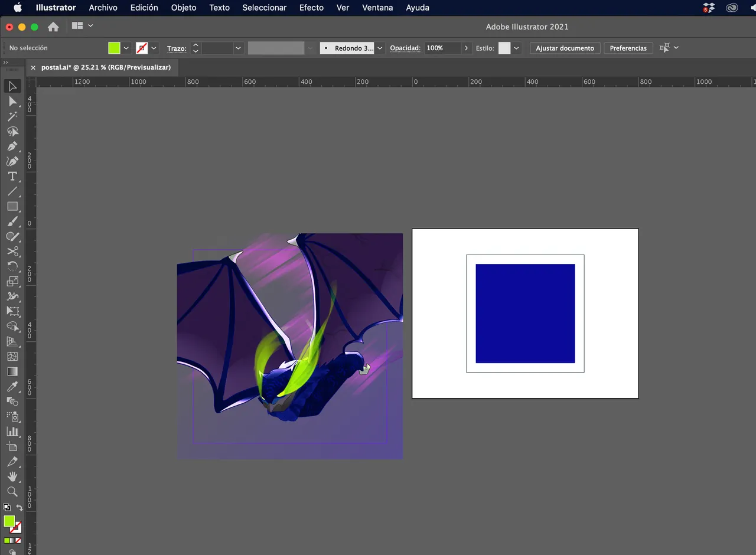Viewport: 756px width, 555px height.
Task: Open the Redondo 3 brush definition dropdown
Action: (380, 48)
